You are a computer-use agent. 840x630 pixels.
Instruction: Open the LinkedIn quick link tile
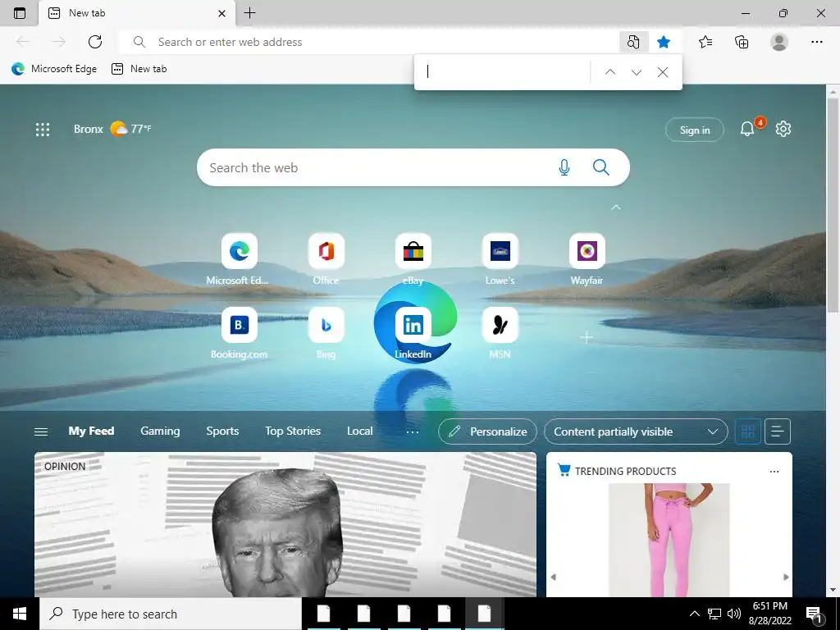[413, 325]
